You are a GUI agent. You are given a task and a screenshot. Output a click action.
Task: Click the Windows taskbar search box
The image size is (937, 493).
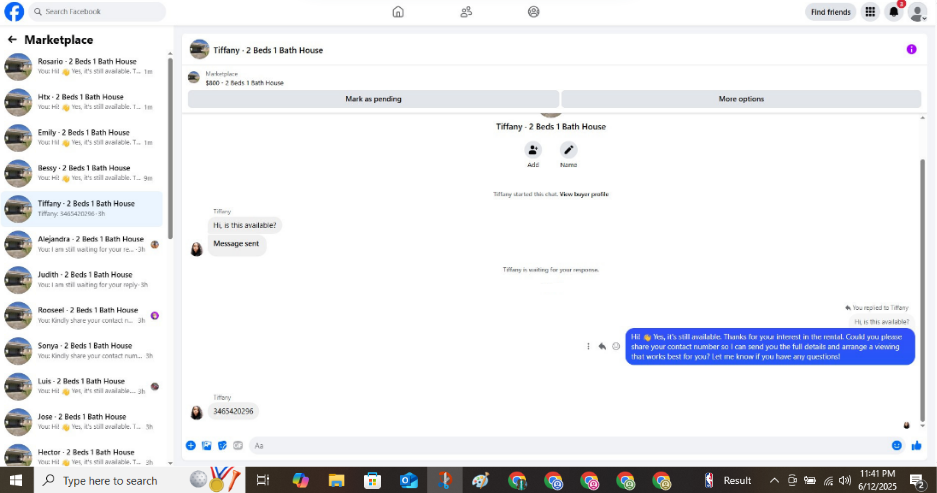pos(139,480)
